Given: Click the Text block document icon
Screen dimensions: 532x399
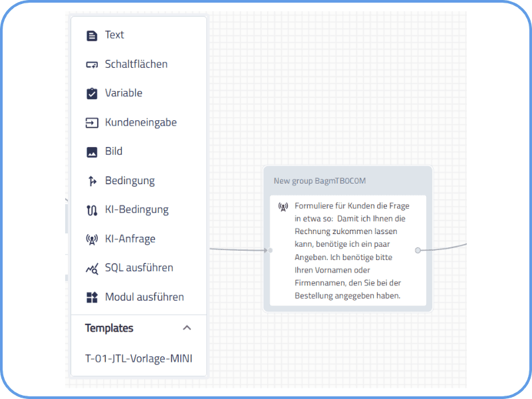Looking at the screenshot, I should [92, 36].
